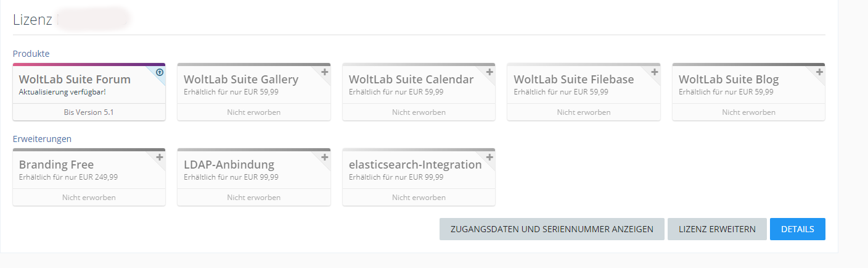Click the plus icon on WoltLab Suite Calendar
The image size is (868, 268).
489,72
